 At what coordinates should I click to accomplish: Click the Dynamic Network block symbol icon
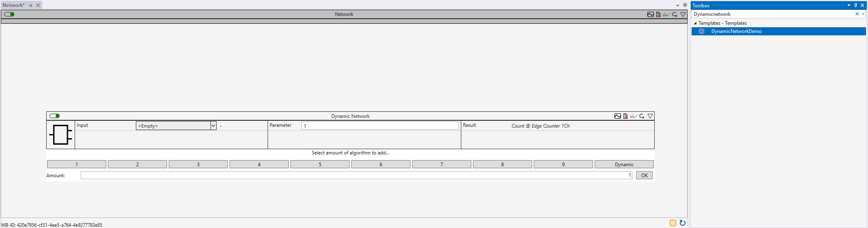pyautogui.click(x=61, y=135)
